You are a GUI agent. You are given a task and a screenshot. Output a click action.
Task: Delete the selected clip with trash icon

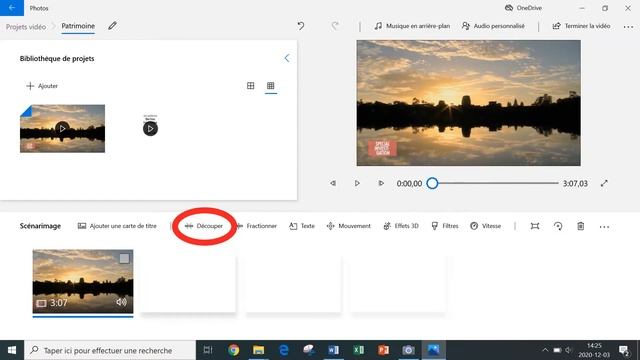click(580, 226)
